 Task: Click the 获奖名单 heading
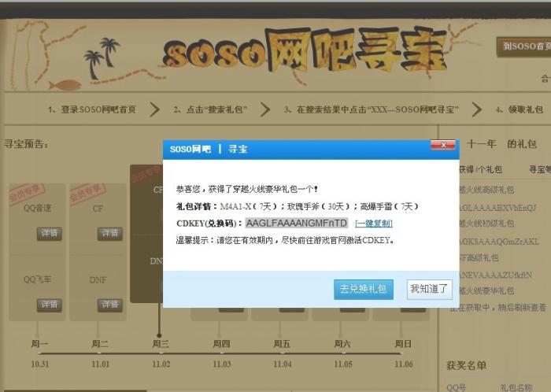466,365
